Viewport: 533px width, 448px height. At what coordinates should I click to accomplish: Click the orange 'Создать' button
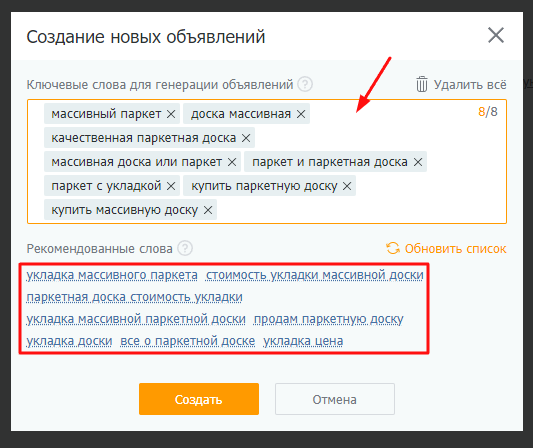click(x=199, y=399)
